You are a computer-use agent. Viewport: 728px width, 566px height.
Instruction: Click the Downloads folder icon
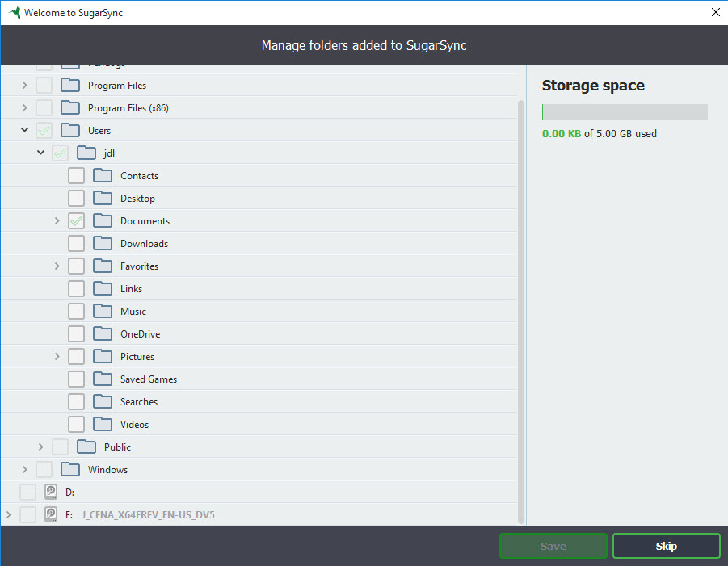coord(103,244)
